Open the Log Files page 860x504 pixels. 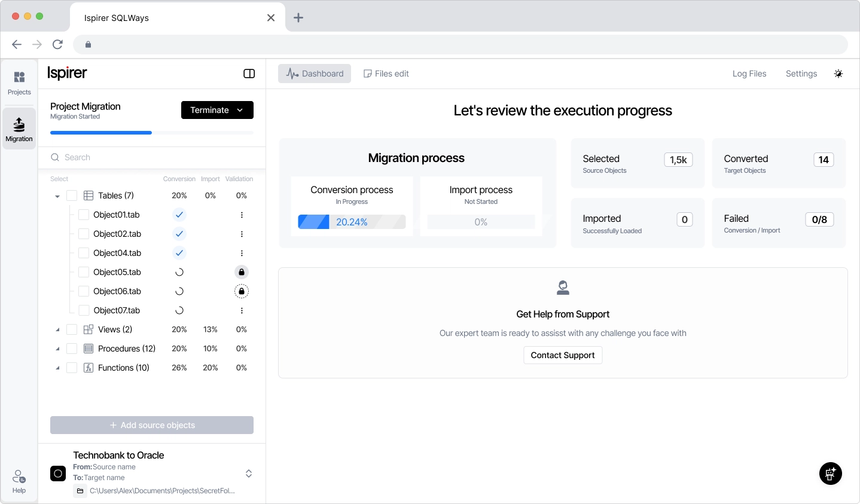tap(749, 74)
